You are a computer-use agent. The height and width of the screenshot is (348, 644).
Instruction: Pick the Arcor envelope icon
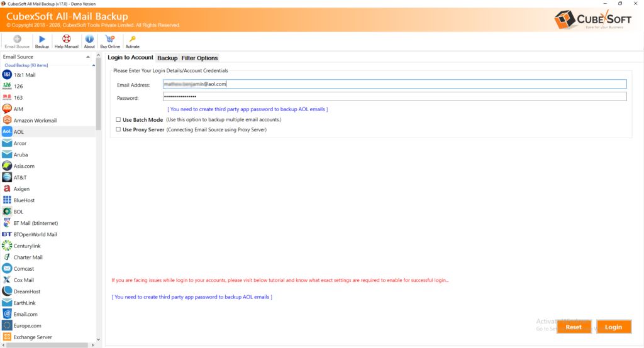(7, 143)
